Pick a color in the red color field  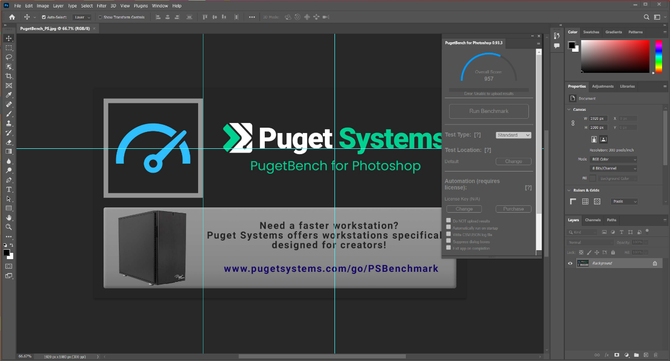coord(615,56)
